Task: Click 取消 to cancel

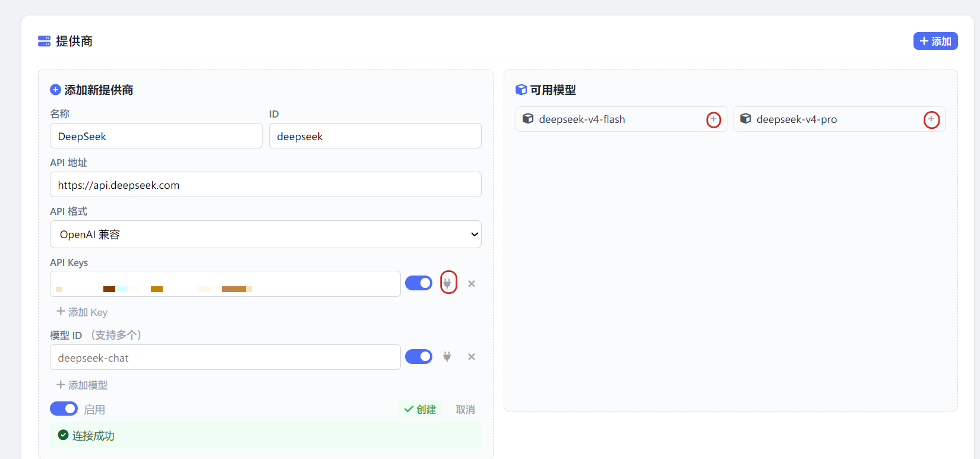Action: tap(465, 409)
